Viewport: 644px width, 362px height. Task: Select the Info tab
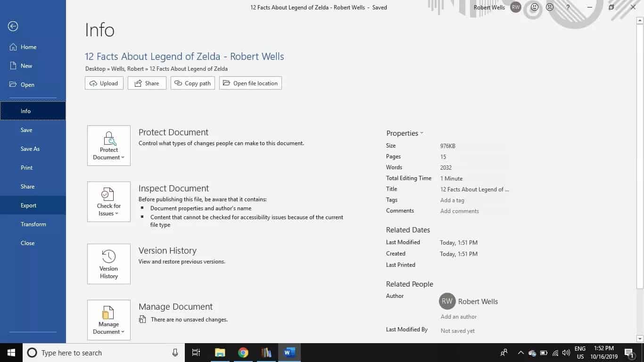[x=33, y=111]
